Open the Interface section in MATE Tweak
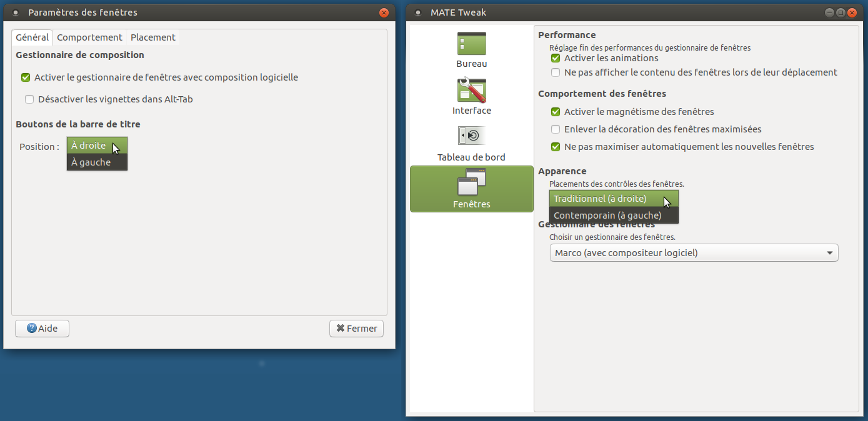 point(472,97)
